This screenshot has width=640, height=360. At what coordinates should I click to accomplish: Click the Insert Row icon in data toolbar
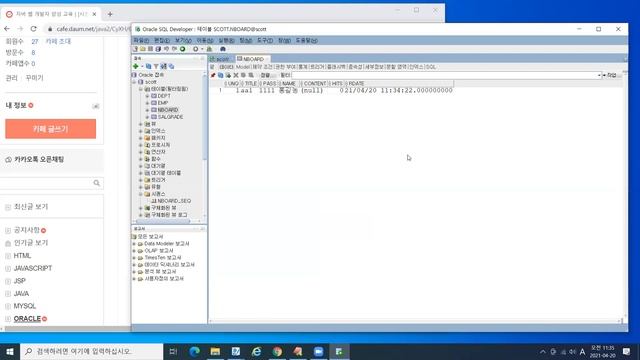point(228,75)
